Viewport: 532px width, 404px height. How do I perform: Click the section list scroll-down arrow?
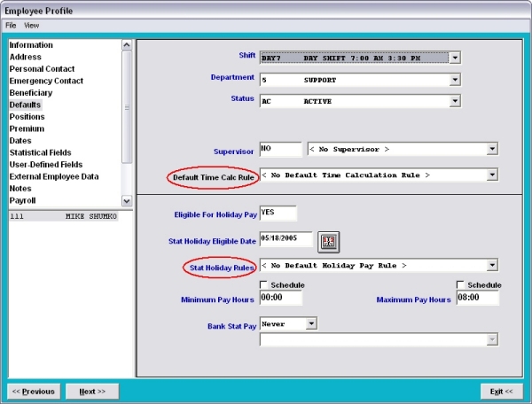pos(127,200)
